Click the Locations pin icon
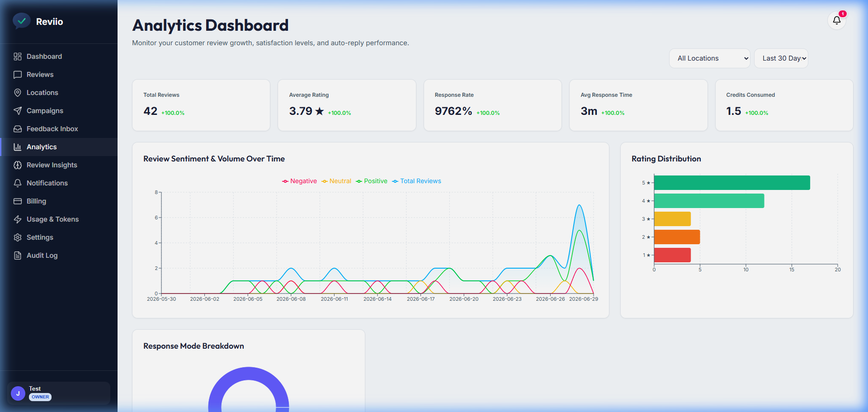 coord(18,93)
